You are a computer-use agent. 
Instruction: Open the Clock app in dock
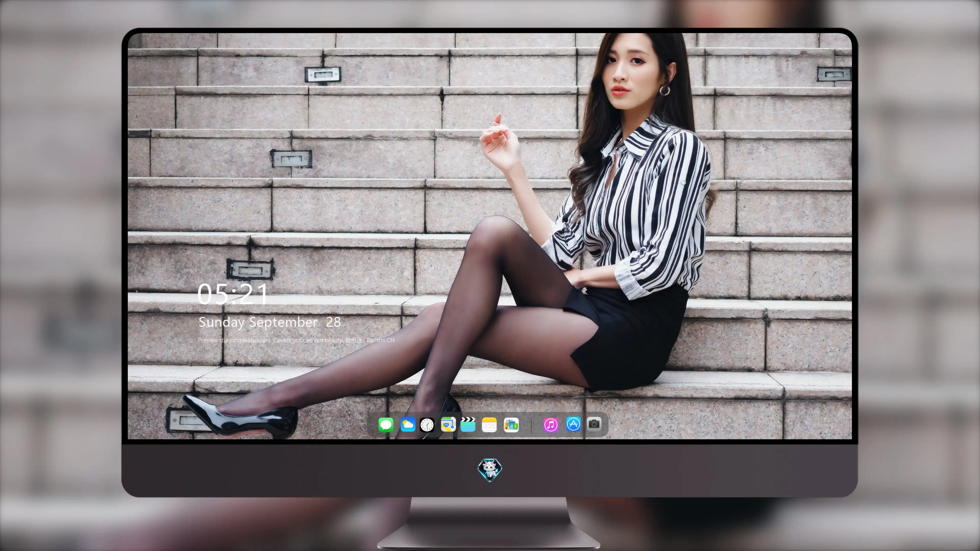point(427,425)
